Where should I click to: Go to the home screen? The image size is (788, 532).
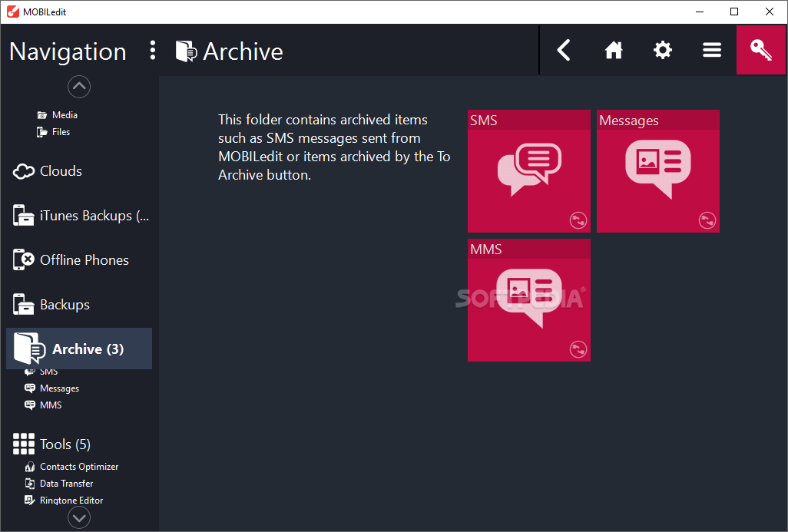(614, 50)
